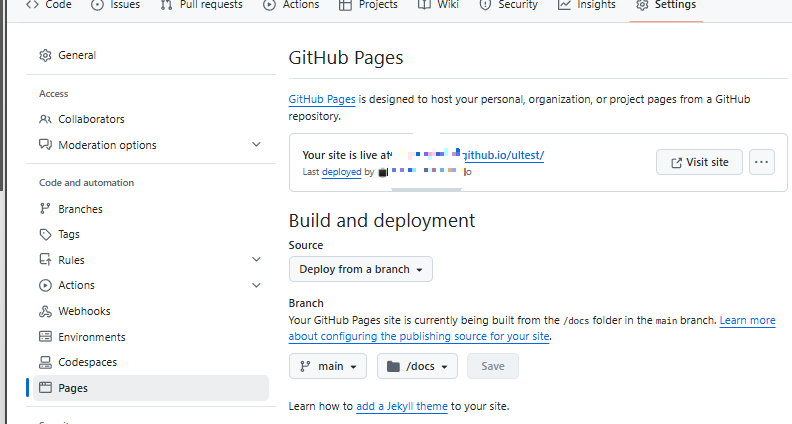Click the Codespaces icon
Viewport: 792px width, 424px height.
click(45, 362)
